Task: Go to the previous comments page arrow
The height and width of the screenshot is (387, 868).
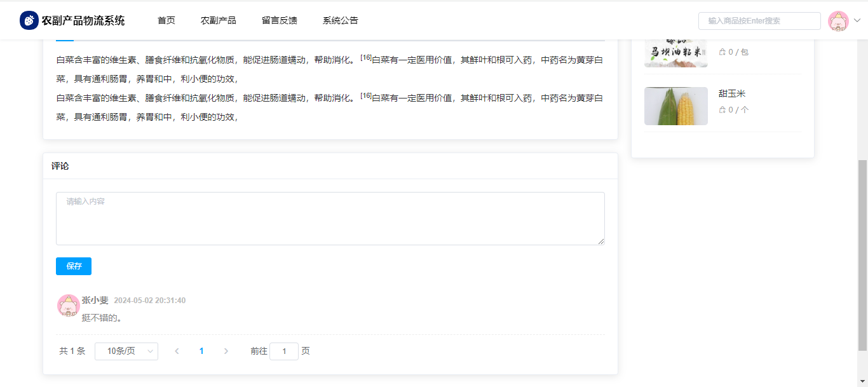Action: click(x=177, y=351)
